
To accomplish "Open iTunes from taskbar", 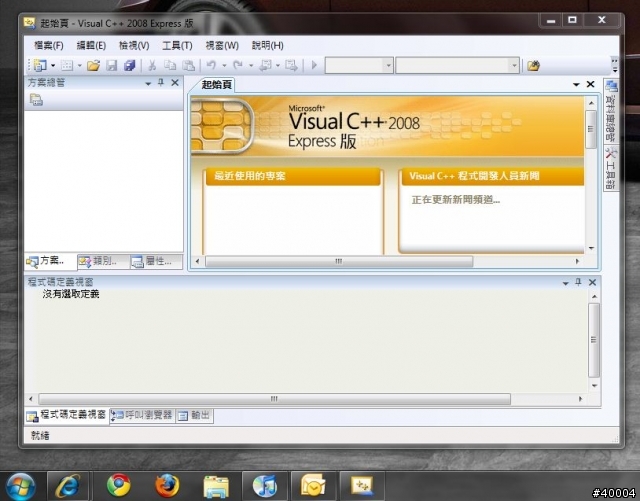I will click(264, 486).
